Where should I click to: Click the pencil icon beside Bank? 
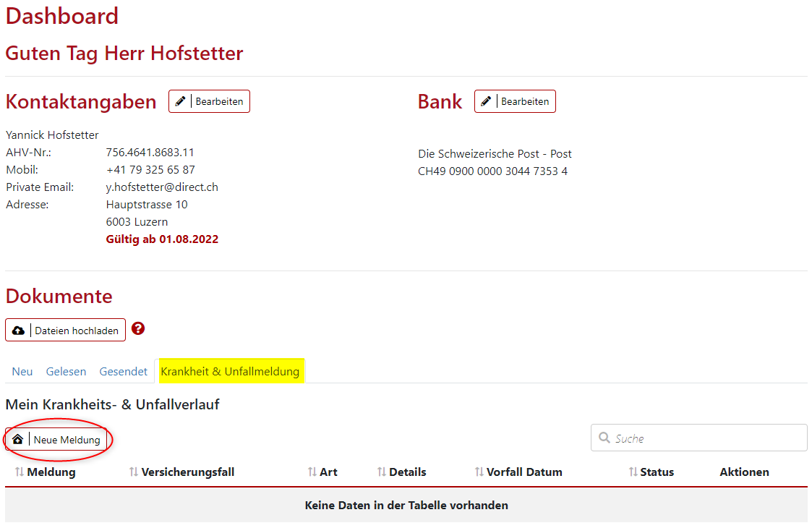click(487, 101)
